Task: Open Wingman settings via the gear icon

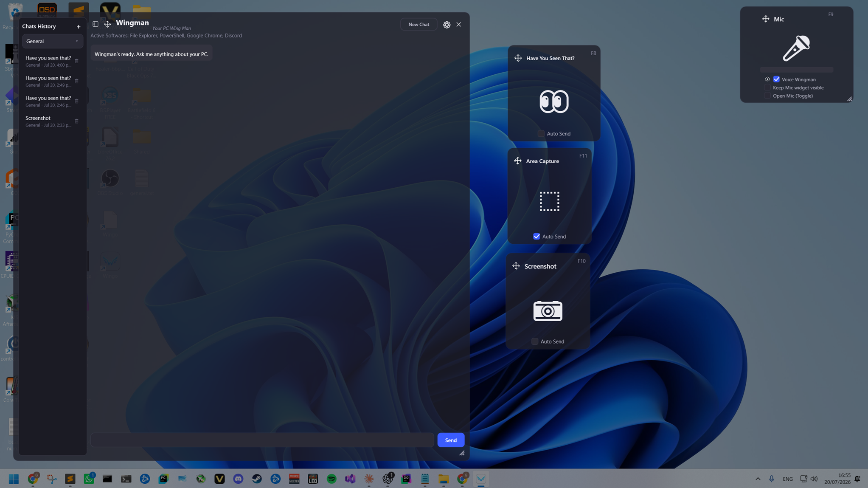Action: click(447, 25)
